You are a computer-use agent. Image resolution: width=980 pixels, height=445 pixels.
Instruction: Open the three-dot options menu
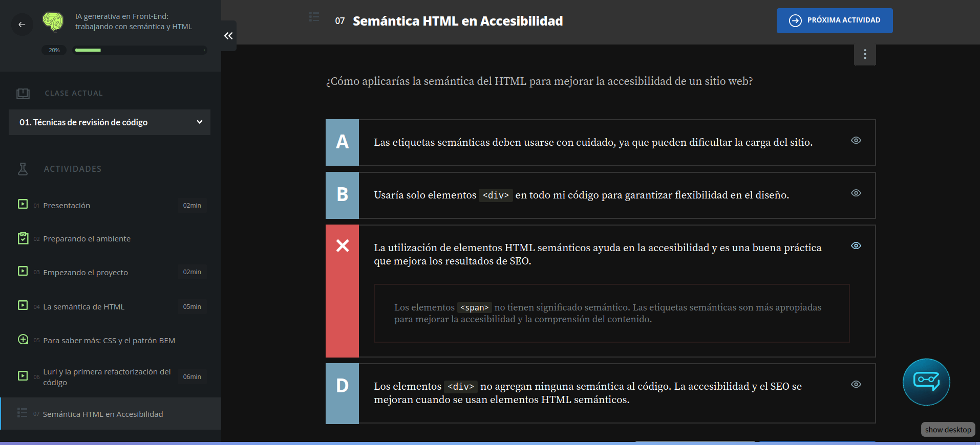(x=865, y=54)
